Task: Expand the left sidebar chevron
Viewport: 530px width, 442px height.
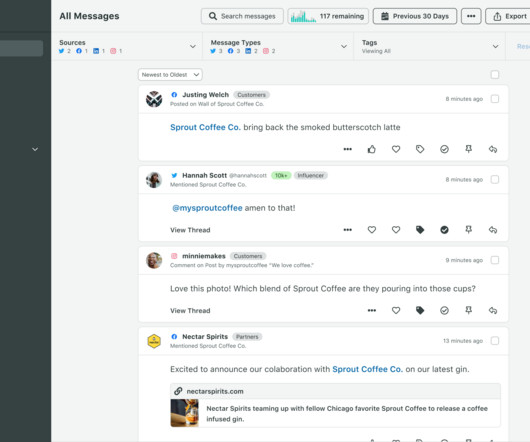Action: 35,149
